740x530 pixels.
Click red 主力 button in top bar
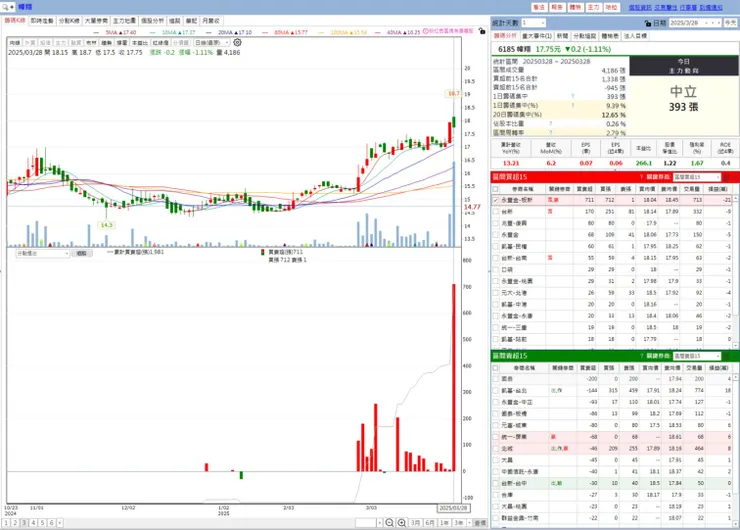(x=593, y=7)
